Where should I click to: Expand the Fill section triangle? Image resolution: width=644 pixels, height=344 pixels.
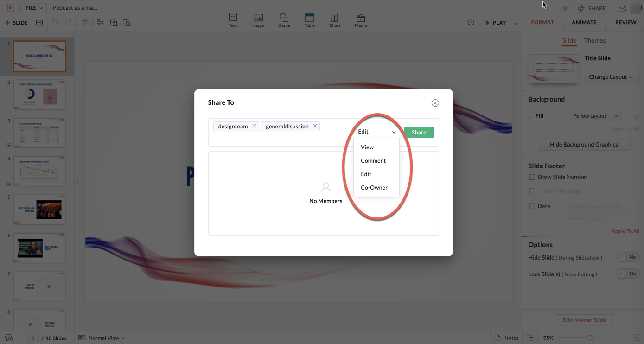[x=530, y=117]
